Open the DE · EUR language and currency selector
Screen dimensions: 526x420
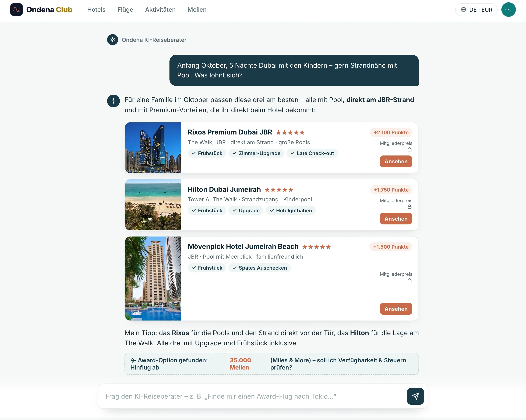coord(476,10)
